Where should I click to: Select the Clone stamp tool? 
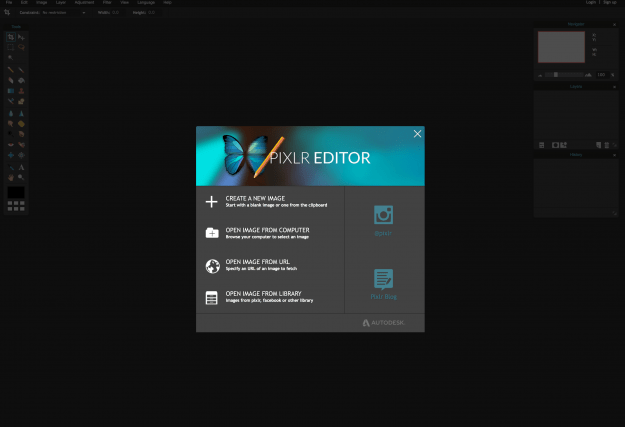[22, 91]
